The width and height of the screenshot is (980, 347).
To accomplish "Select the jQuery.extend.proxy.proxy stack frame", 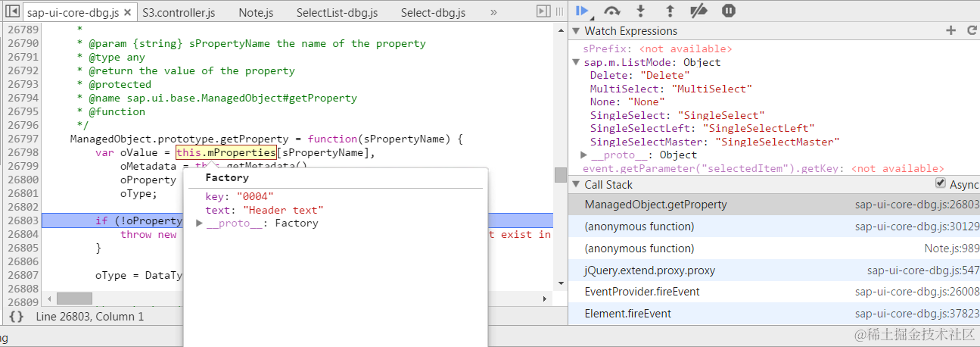I will coord(774,270).
